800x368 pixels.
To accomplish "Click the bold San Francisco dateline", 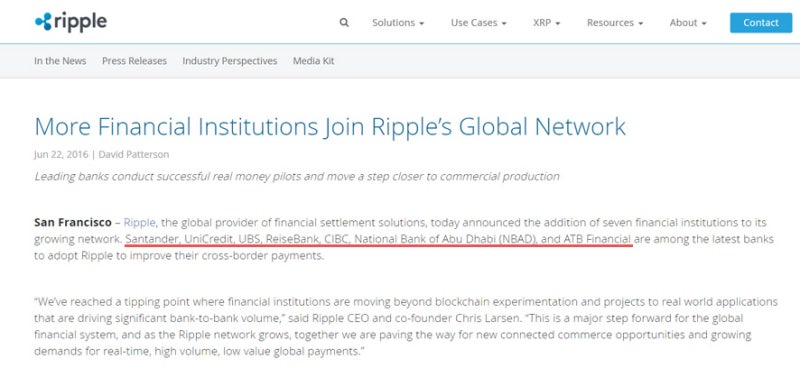I will (72, 223).
